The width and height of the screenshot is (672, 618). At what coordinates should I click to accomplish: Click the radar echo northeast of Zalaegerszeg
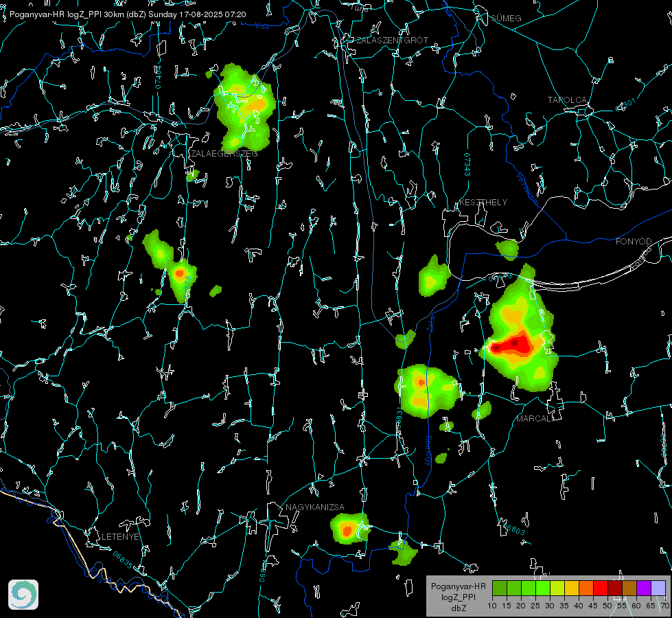point(245,107)
